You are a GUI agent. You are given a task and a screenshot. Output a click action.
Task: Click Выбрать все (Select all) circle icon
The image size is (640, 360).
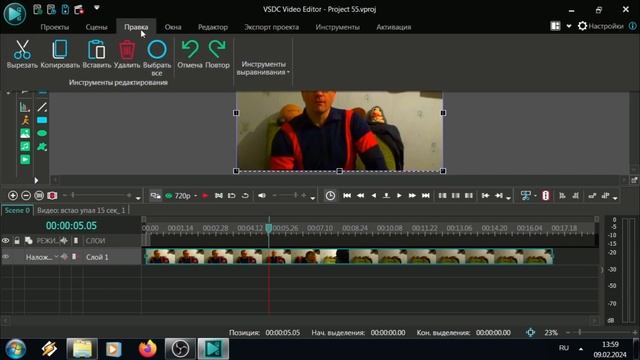pos(157,50)
